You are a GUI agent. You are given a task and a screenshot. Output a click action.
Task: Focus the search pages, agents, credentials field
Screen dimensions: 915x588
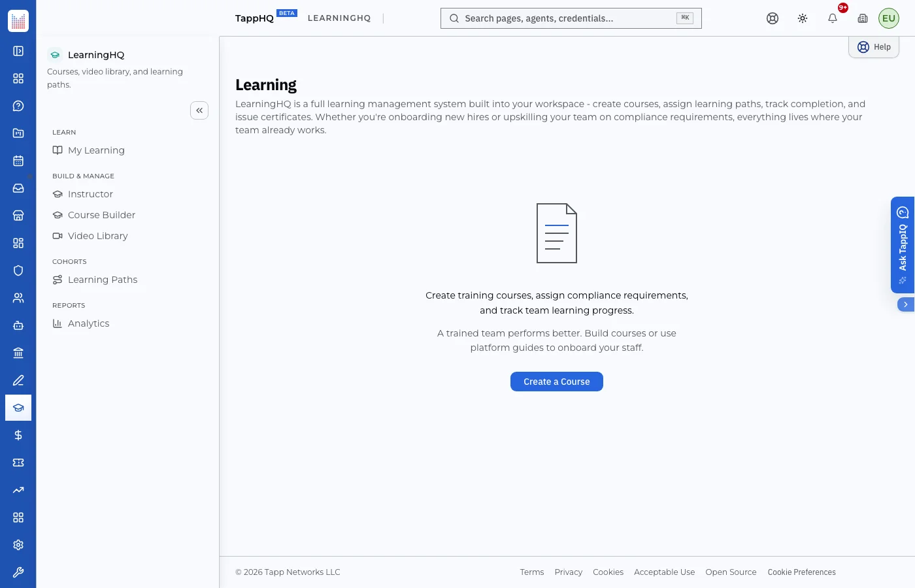[571, 18]
